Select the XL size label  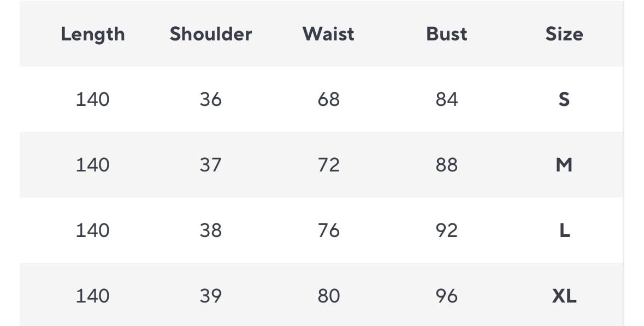click(564, 296)
